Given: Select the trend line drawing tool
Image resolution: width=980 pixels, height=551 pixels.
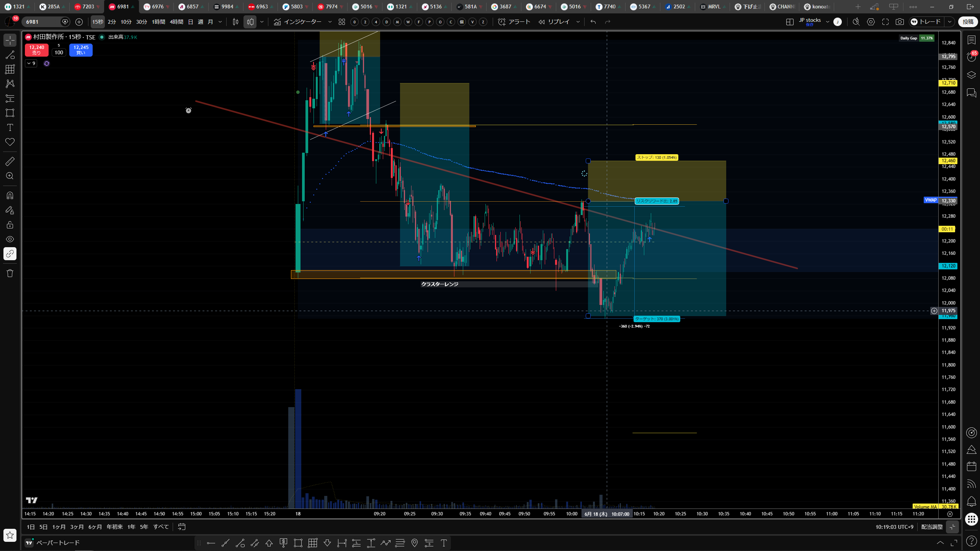Looking at the screenshot, I should tap(10, 55).
